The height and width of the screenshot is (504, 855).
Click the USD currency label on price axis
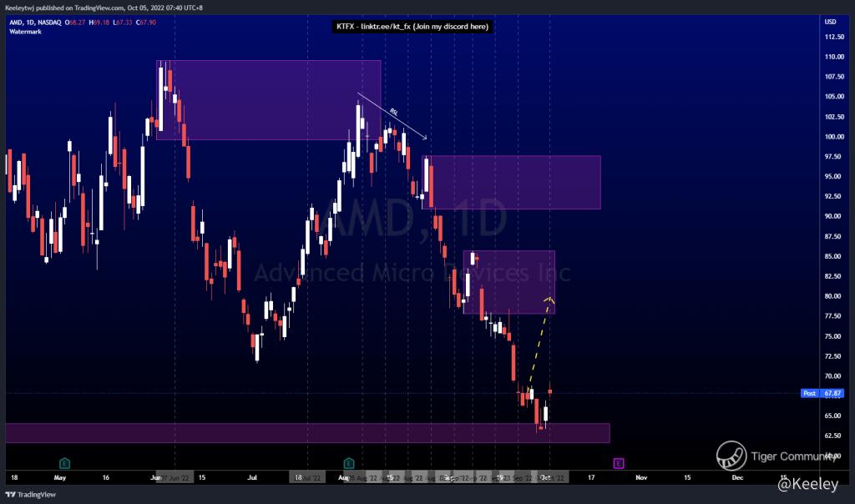pyautogui.click(x=831, y=22)
